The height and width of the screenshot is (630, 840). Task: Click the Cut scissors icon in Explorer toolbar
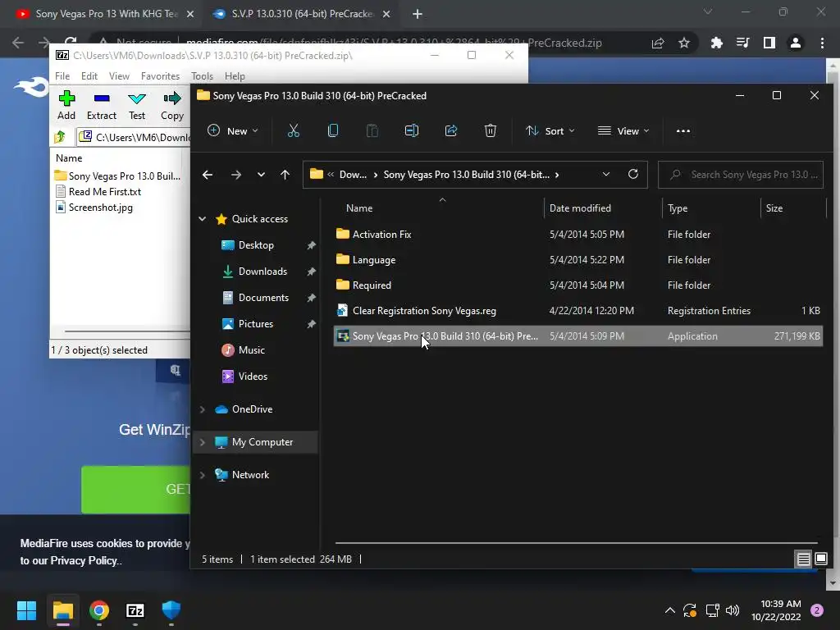point(294,130)
